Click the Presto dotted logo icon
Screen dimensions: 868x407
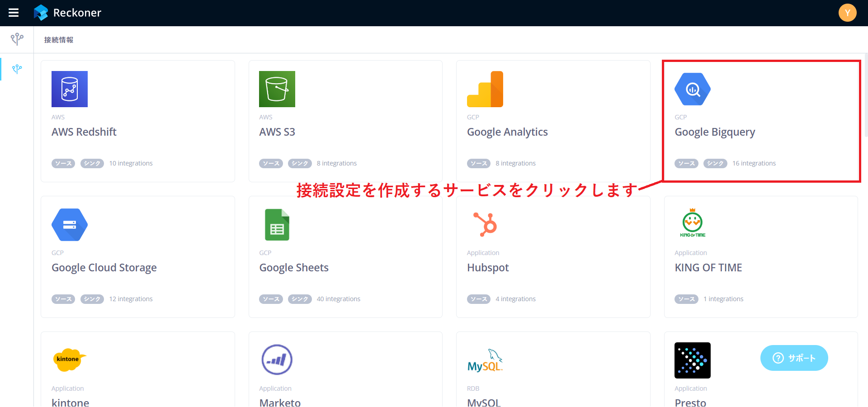point(693,360)
